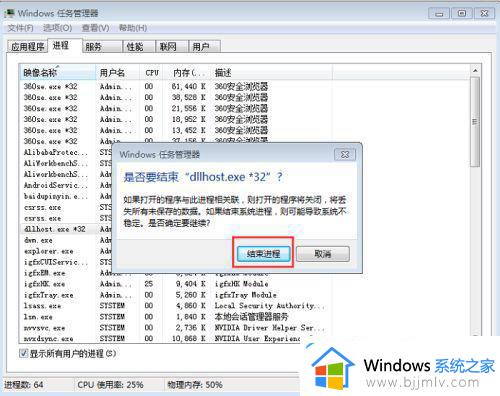Select the igfxEM.exe process
The width and height of the screenshot is (500, 396).
(44, 273)
